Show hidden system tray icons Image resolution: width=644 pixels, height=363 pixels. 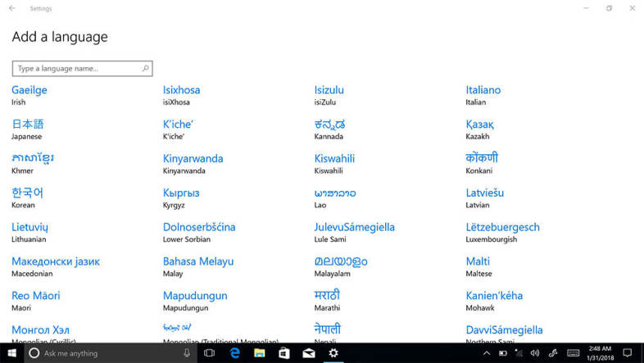click(x=486, y=353)
